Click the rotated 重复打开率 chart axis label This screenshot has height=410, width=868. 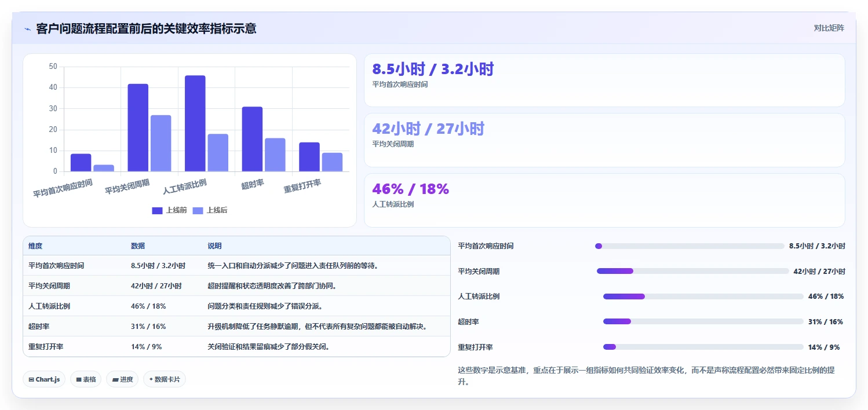coord(302,186)
